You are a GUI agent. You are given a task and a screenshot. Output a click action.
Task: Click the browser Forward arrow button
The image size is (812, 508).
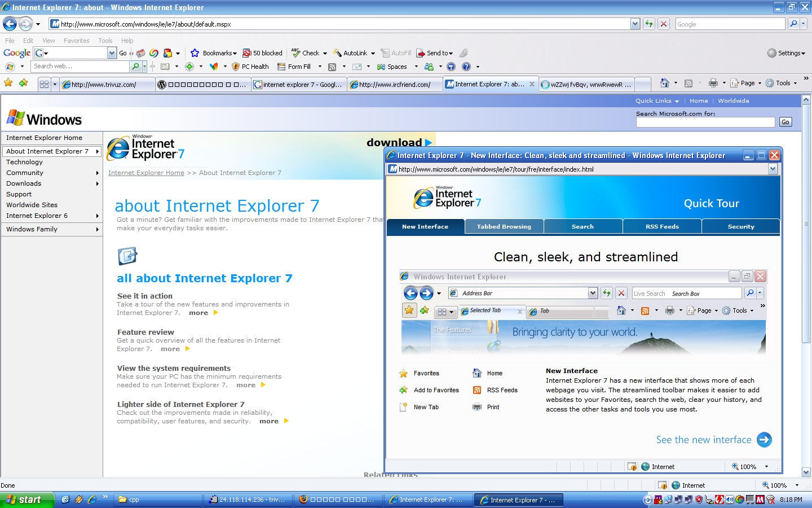click(25, 24)
